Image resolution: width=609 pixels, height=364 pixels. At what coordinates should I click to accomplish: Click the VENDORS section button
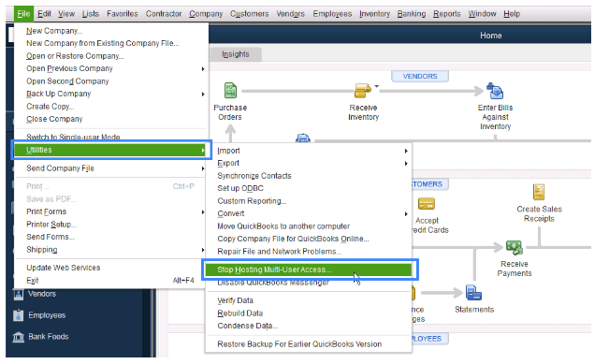coord(420,76)
